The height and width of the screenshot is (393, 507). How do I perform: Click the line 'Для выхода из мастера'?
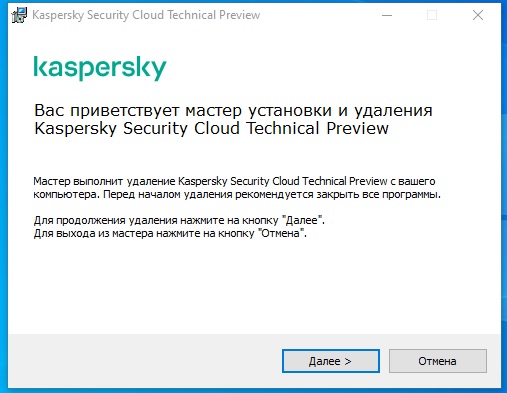pos(170,233)
